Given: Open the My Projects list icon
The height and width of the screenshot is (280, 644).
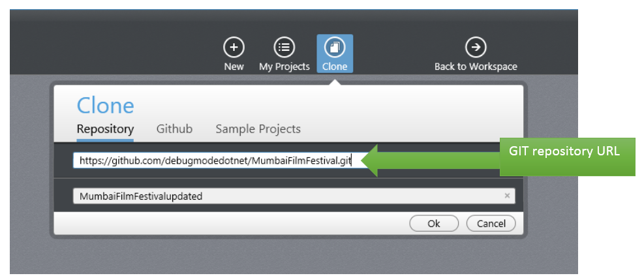Looking at the screenshot, I should pyautogui.click(x=284, y=47).
